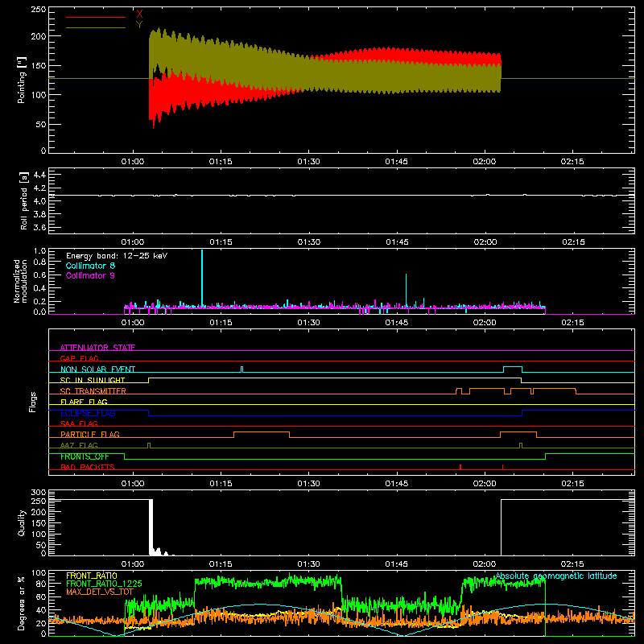Viewport: 644px width, 644px height.
Task: Click the 300 value on Quality axis
Action: click(x=38, y=493)
